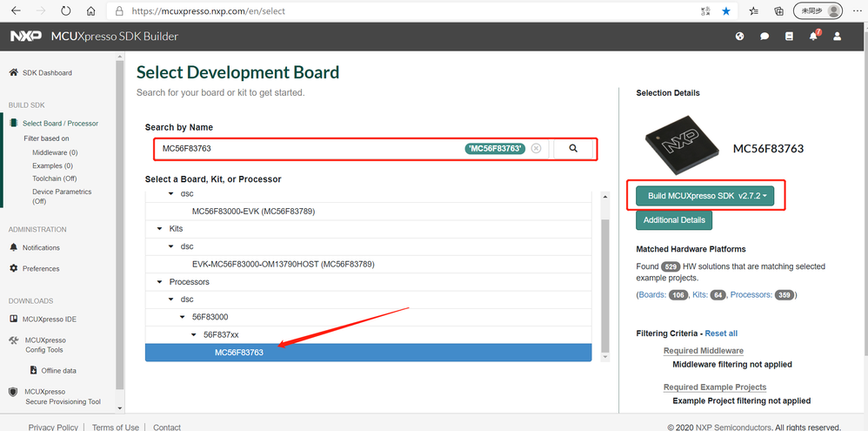The width and height of the screenshot is (868, 431).
Task: Open the notifications bell in header
Action: click(814, 37)
